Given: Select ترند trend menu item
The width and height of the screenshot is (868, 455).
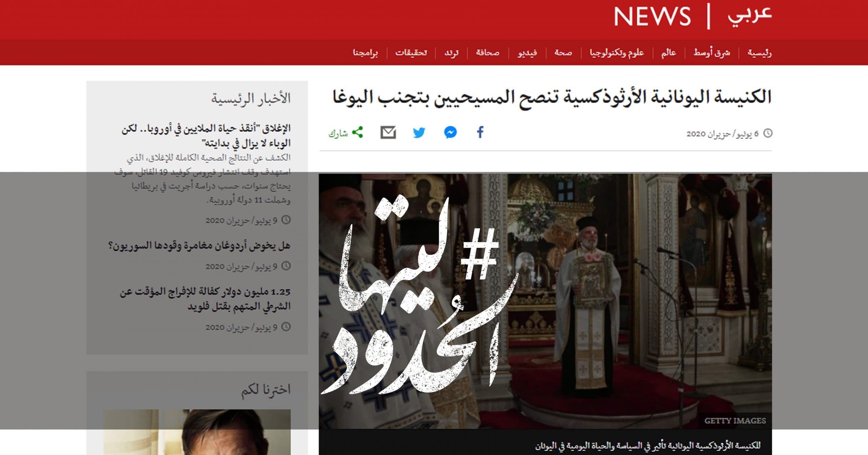Looking at the screenshot, I should [452, 53].
